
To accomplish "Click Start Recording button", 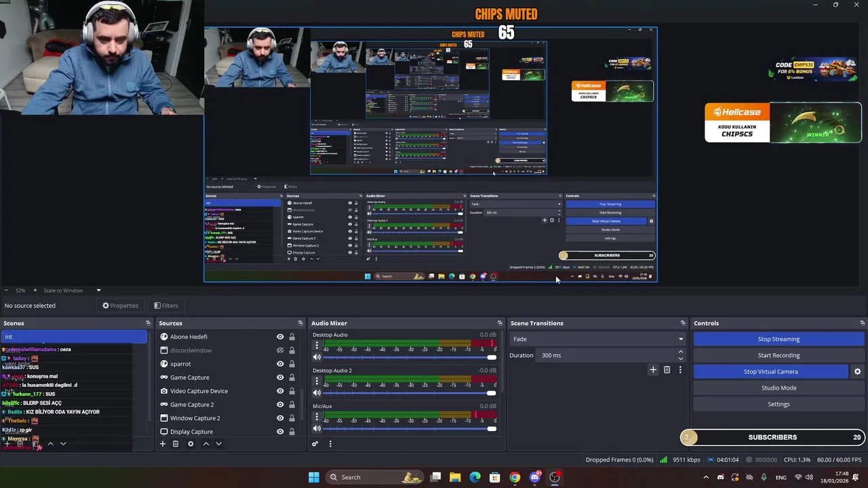I will 778,355.
